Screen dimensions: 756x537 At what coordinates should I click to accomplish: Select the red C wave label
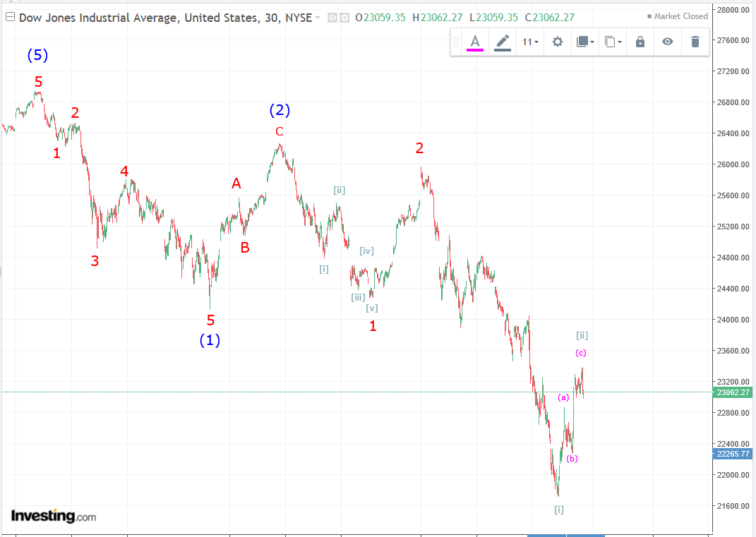[279, 131]
